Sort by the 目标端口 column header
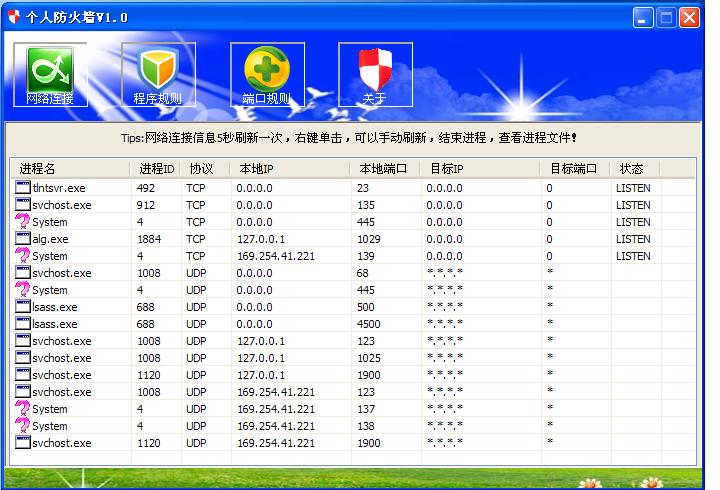 tap(575, 169)
